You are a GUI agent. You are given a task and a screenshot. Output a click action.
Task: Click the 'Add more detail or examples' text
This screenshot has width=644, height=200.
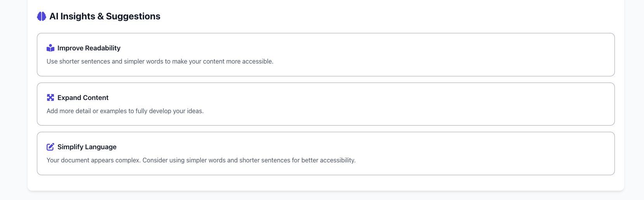tap(125, 111)
